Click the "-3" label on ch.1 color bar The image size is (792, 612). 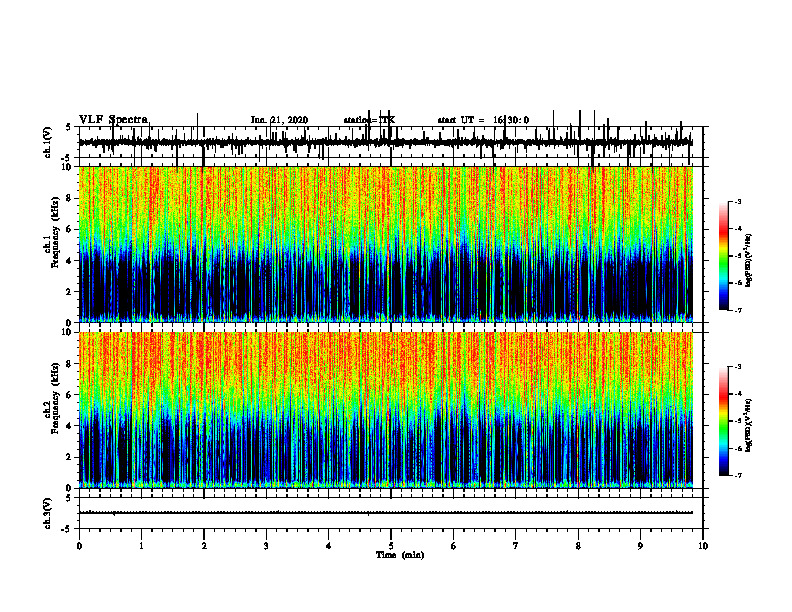click(x=738, y=201)
